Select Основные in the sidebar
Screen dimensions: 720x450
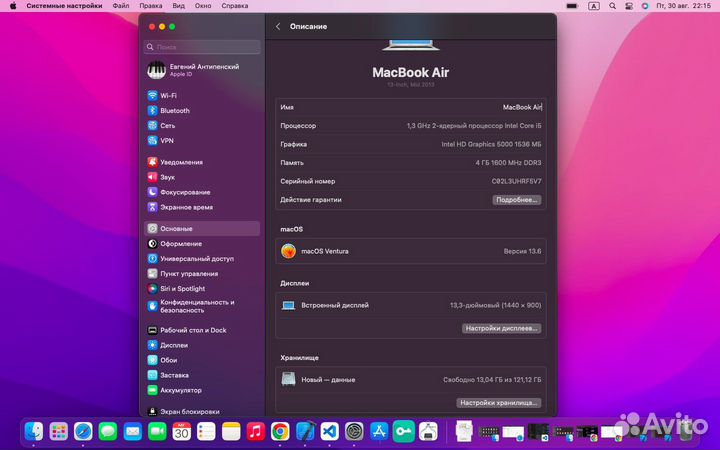[x=202, y=229]
